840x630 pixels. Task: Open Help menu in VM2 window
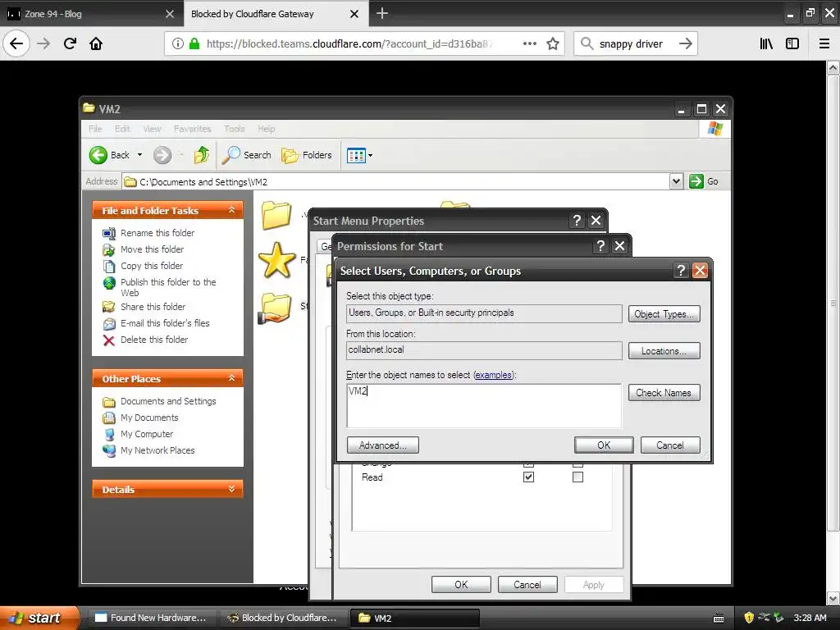pyautogui.click(x=267, y=129)
